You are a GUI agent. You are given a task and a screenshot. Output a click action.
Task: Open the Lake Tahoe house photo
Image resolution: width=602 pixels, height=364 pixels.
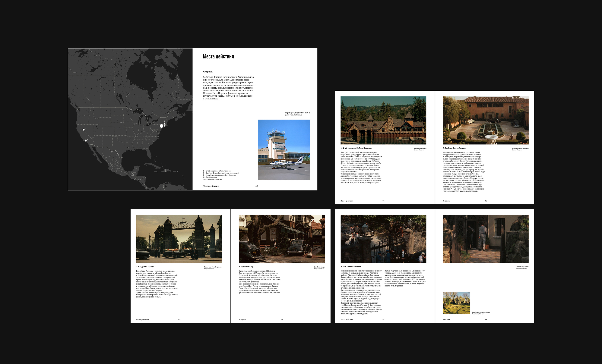coord(383,120)
